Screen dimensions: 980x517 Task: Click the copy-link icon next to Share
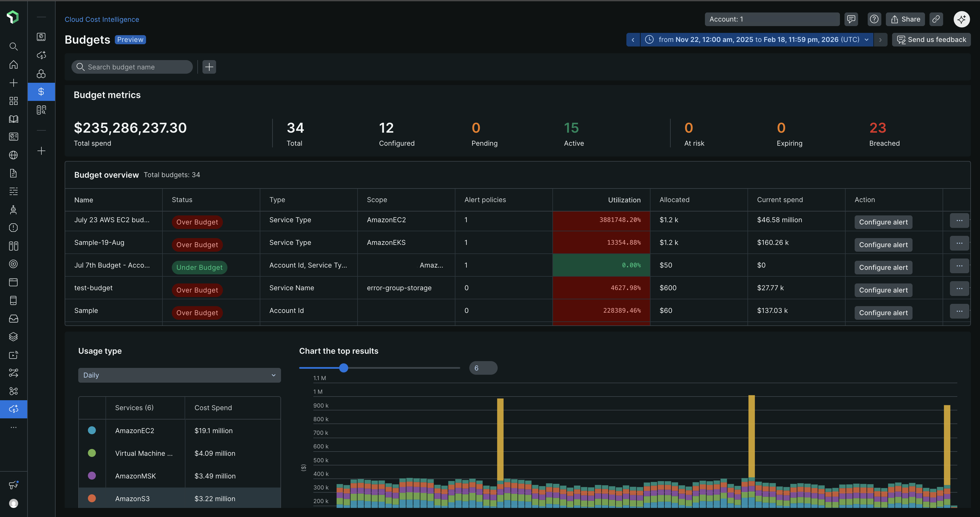point(936,19)
